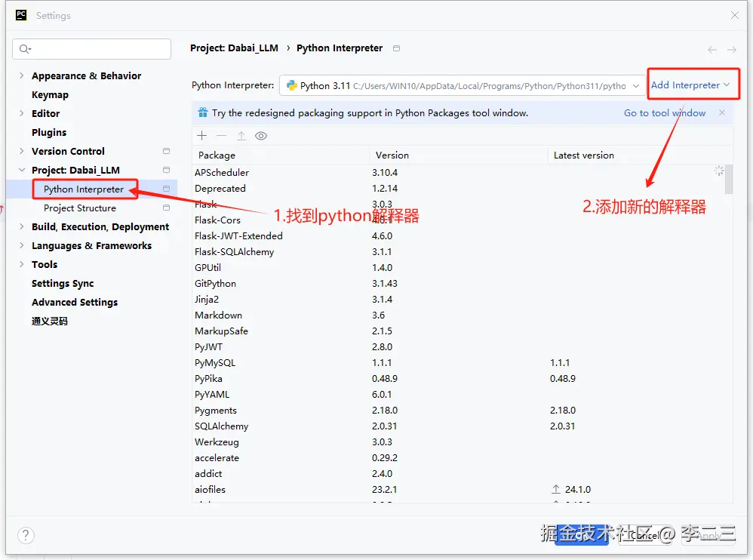The width and height of the screenshot is (753, 560).
Task: Select the GPUtil package row
Action: tap(459, 267)
